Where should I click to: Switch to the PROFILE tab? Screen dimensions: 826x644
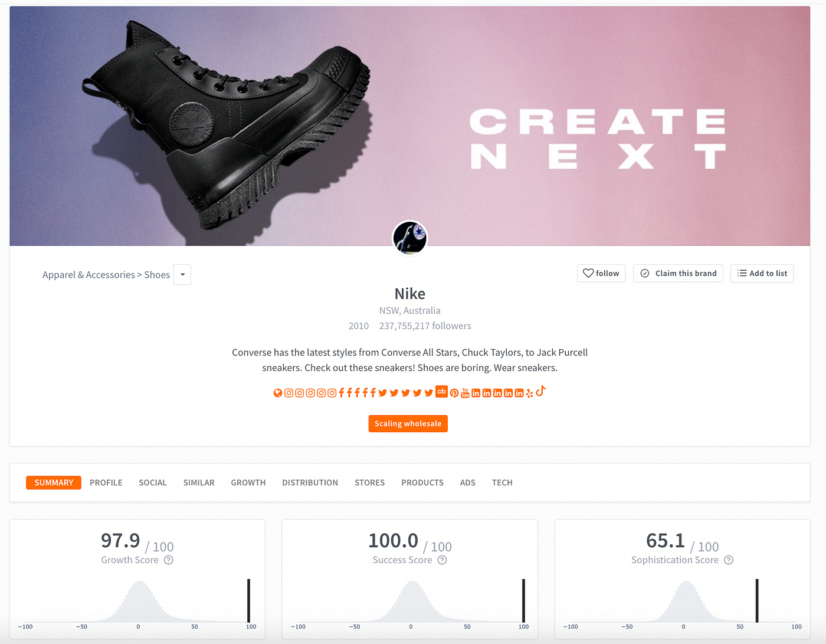(x=106, y=482)
